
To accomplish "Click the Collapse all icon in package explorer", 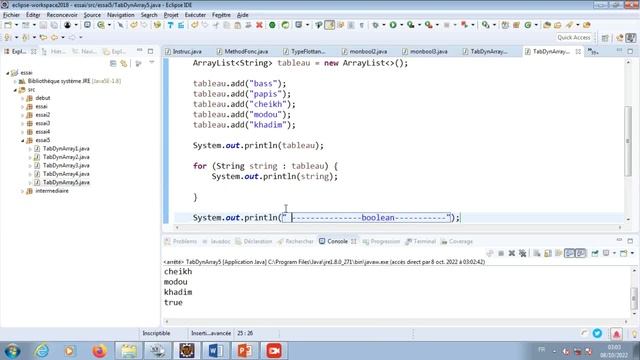I will 113,64.
